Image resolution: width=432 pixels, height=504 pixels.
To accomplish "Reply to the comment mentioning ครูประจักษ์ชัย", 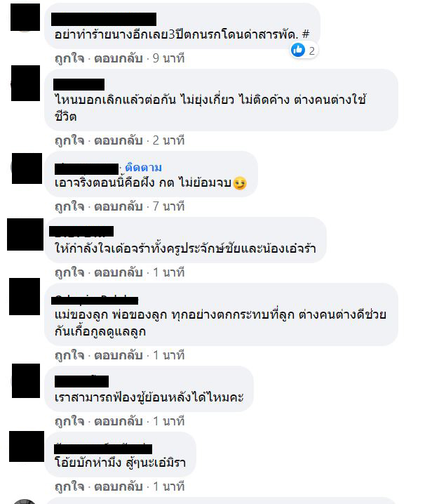I will coord(119,272).
